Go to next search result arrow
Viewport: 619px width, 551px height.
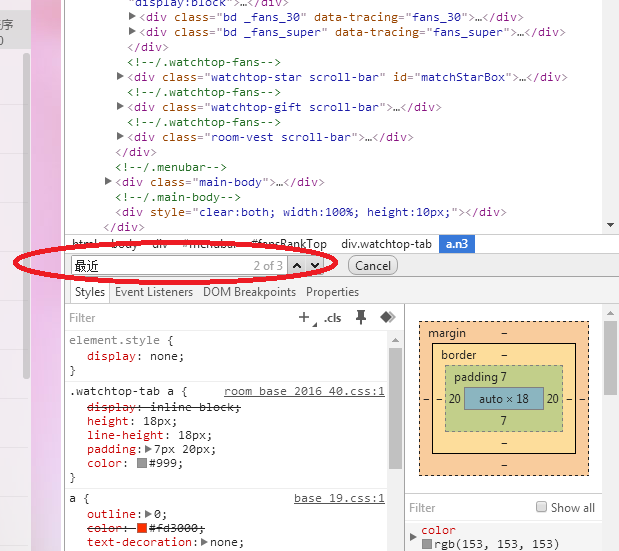pos(315,266)
